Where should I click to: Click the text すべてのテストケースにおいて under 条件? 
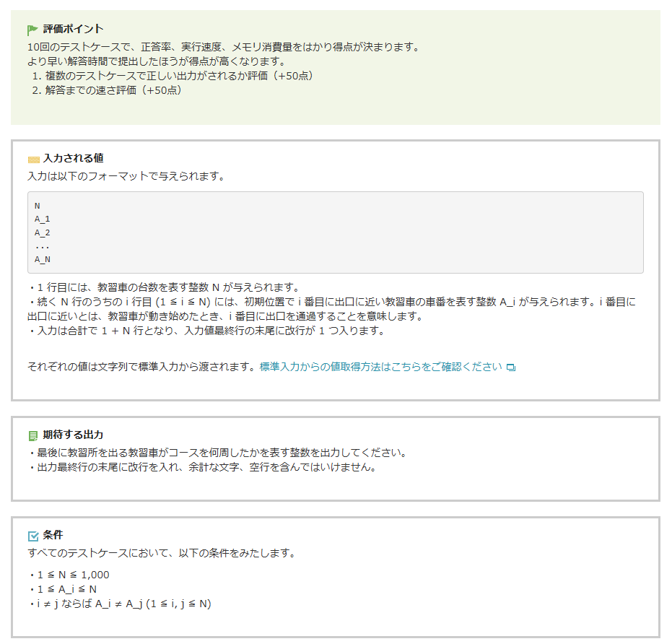pos(161,554)
